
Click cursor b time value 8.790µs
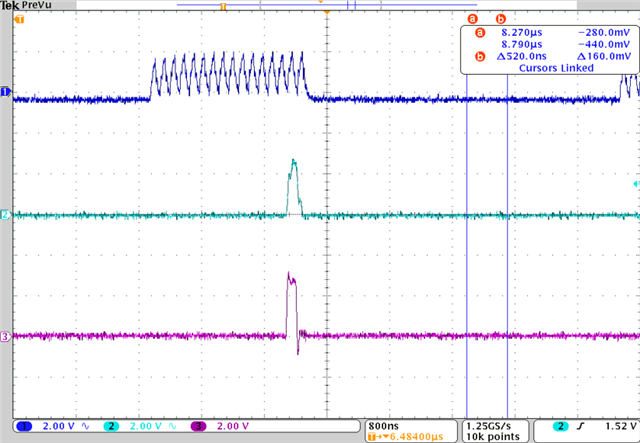pyautogui.click(x=522, y=45)
